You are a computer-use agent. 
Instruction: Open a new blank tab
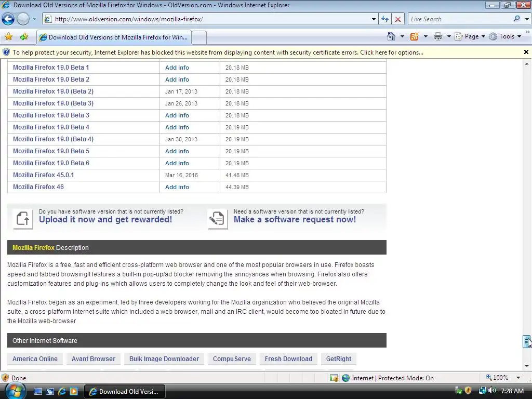coord(199,37)
